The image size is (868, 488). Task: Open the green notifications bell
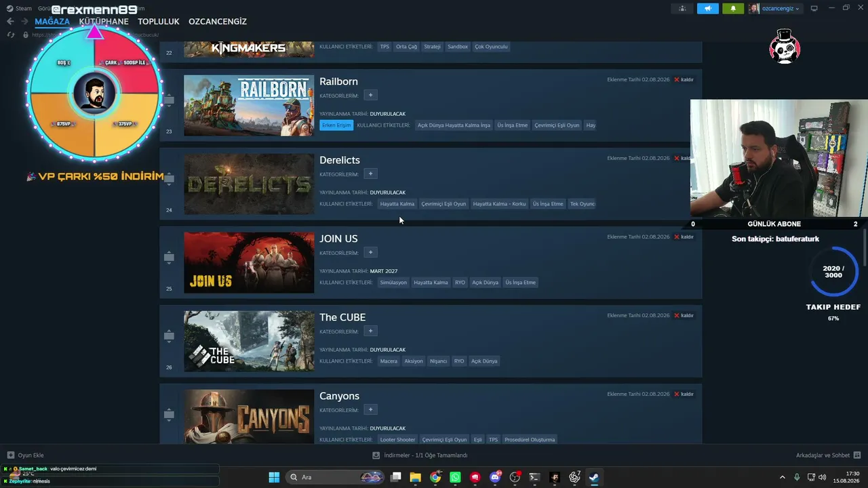tap(733, 9)
